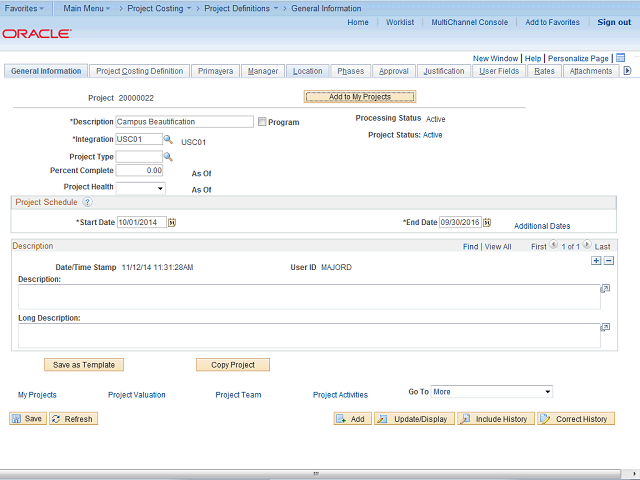This screenshot has width=640, height=480.
Task: Click into the Percent Complete field
Action: (139, 171)
